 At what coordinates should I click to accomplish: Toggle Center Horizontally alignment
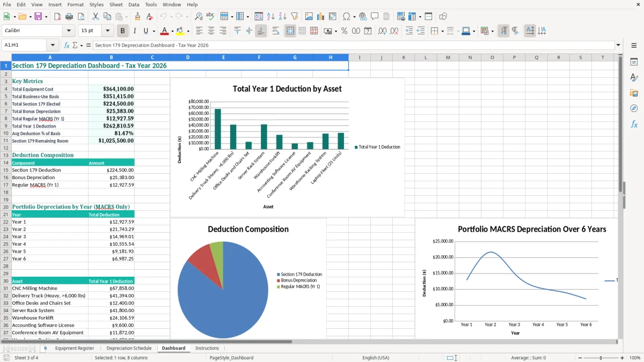pos(211,31)
